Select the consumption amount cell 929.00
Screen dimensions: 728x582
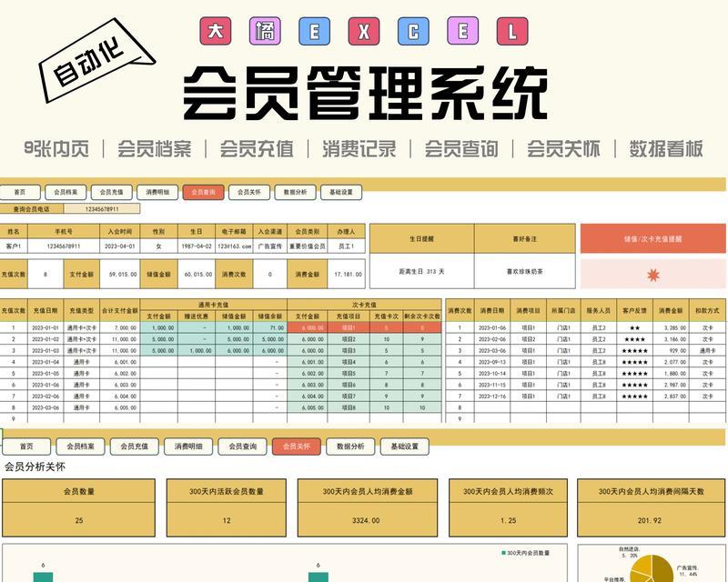pyautogui.click(x=671, y=350)
